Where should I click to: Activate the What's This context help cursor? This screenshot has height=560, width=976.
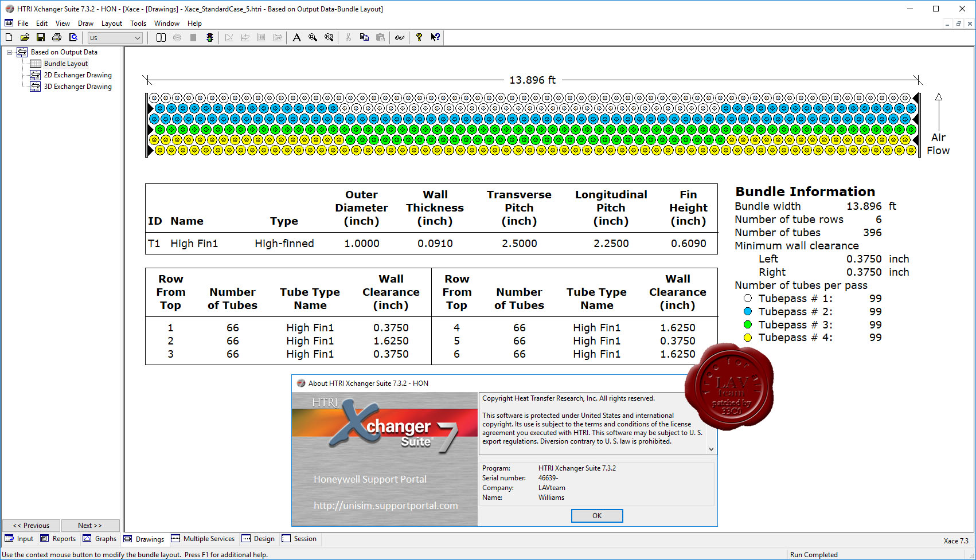tap(436, 37)
